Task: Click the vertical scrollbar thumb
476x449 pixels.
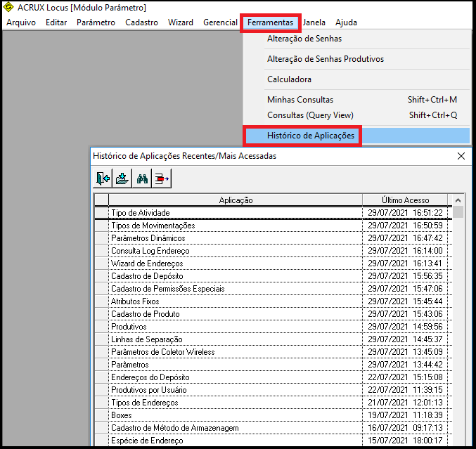Action: pyautogui.click(x=458, y=212)
